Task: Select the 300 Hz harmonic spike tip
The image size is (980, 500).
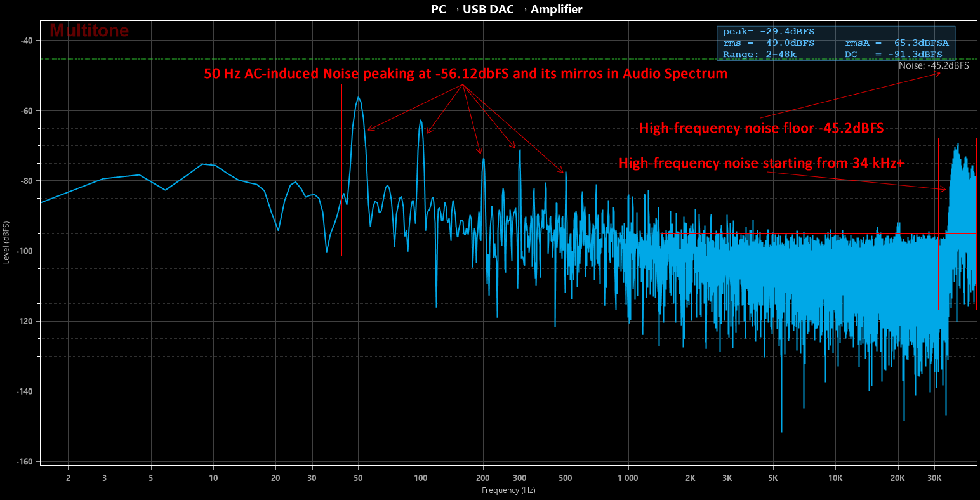Action: (x=520, y=150)
